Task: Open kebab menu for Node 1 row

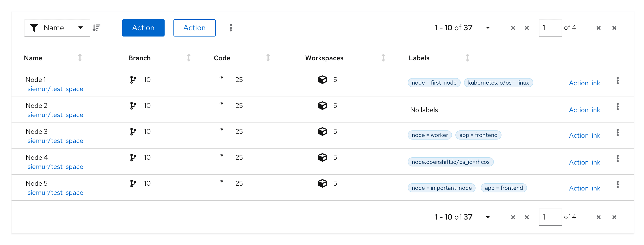Action: (x=617, y=81)
